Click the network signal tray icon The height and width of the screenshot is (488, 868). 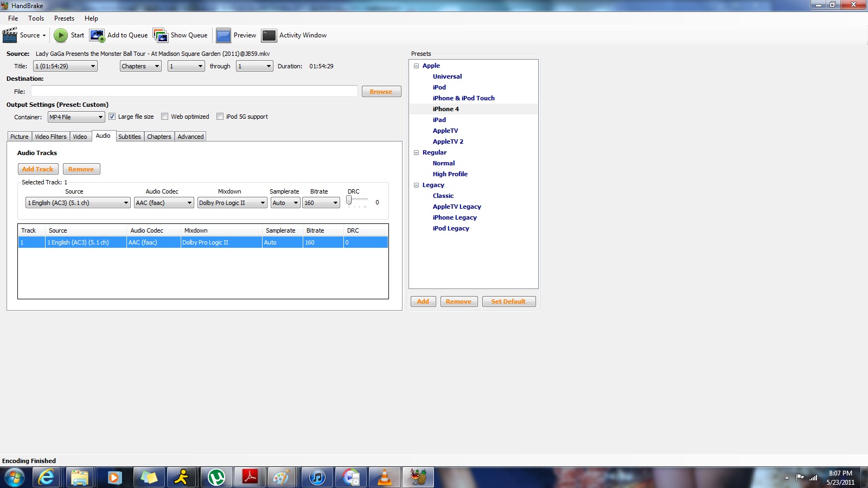(813, 478)
